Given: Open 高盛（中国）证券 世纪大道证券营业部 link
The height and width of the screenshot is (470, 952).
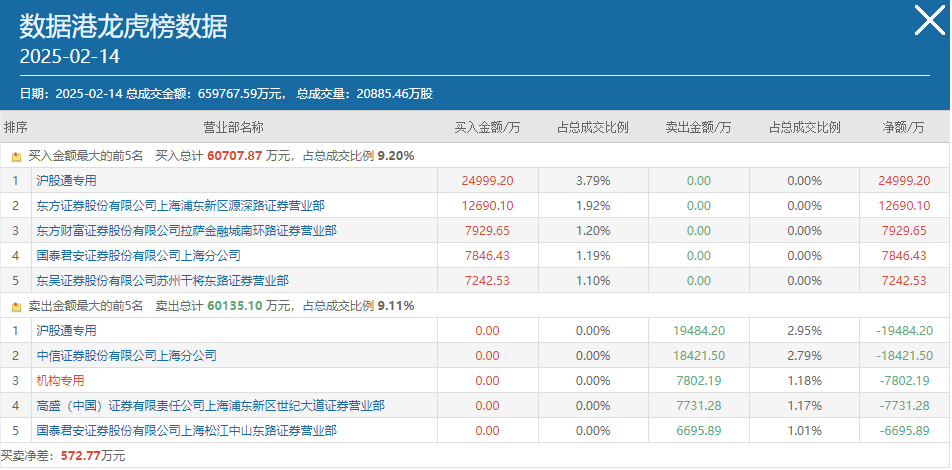Looking at the screenshot, I should 210,406.
